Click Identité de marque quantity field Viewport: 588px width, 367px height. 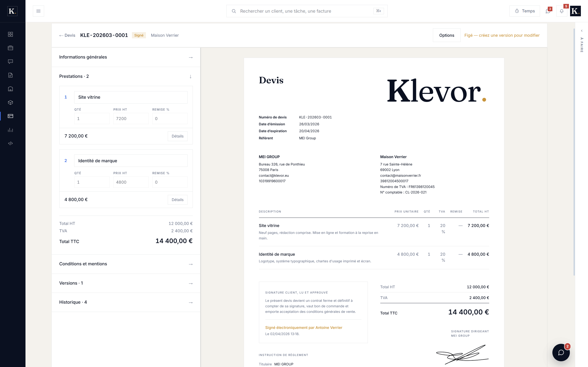click(x=92, y=182)
